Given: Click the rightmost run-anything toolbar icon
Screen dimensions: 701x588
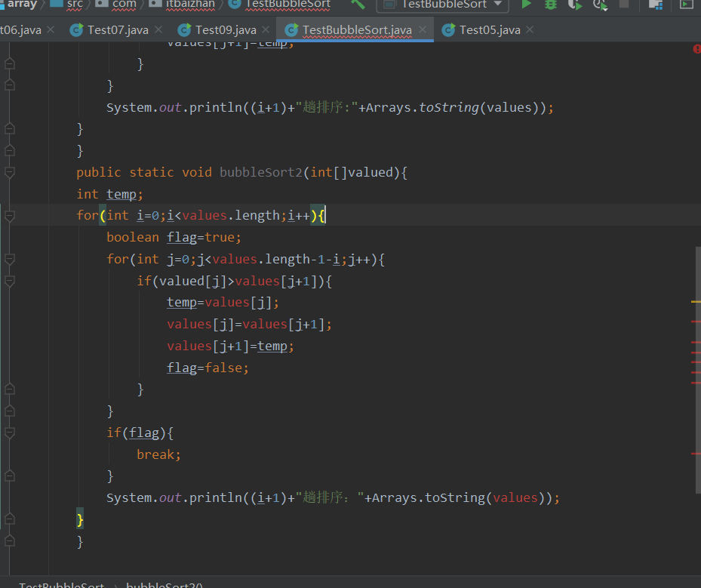Looking at the screenshot, I should pos(686,5).
